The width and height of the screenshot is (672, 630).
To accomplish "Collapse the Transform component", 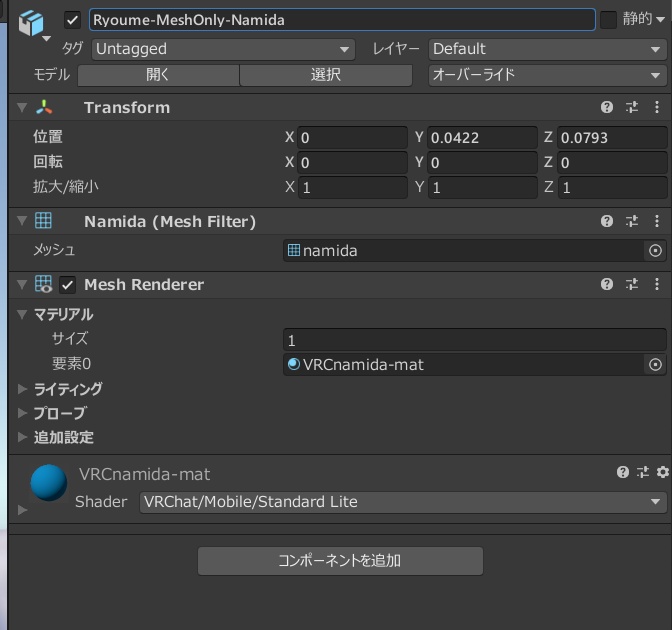I will (22, 108).
